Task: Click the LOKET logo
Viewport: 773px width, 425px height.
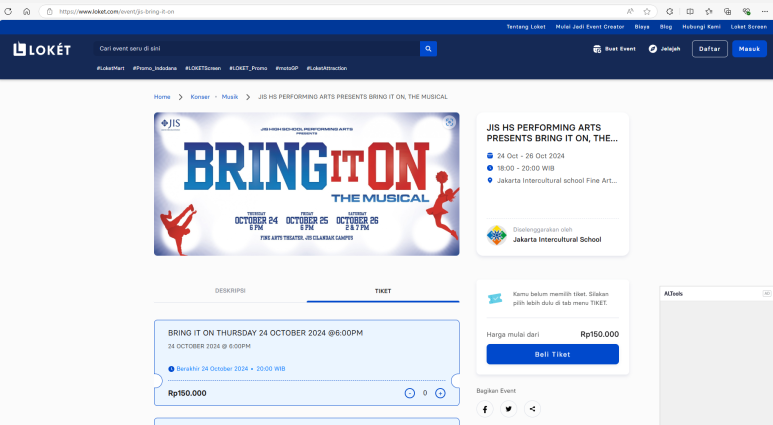Action: coord(42,49)
